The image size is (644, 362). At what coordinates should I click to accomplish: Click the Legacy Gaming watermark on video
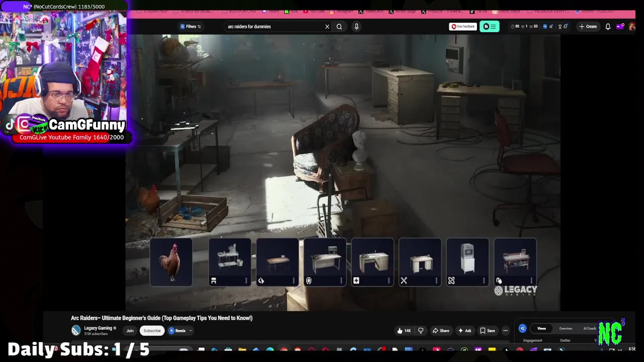[x=516, y=290]
